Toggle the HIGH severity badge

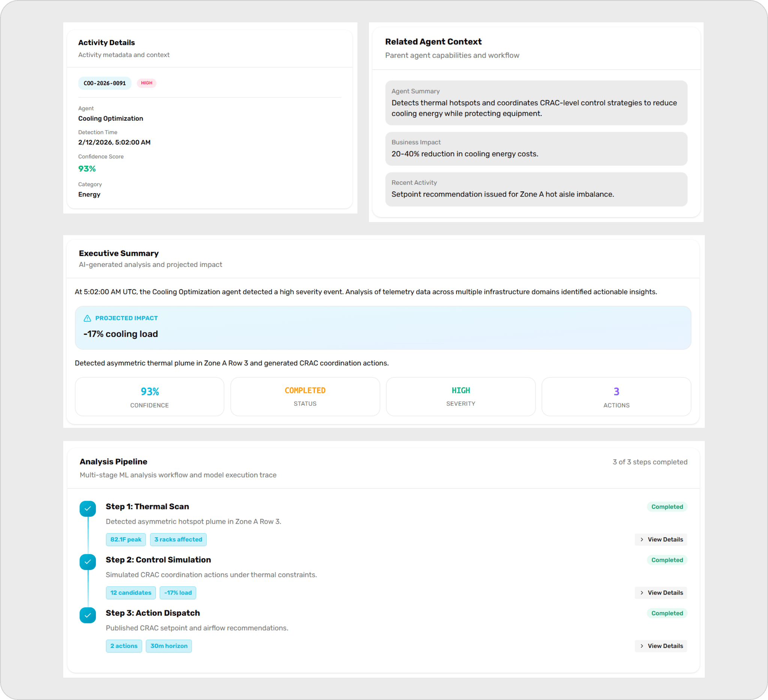(x=147, y=83)
